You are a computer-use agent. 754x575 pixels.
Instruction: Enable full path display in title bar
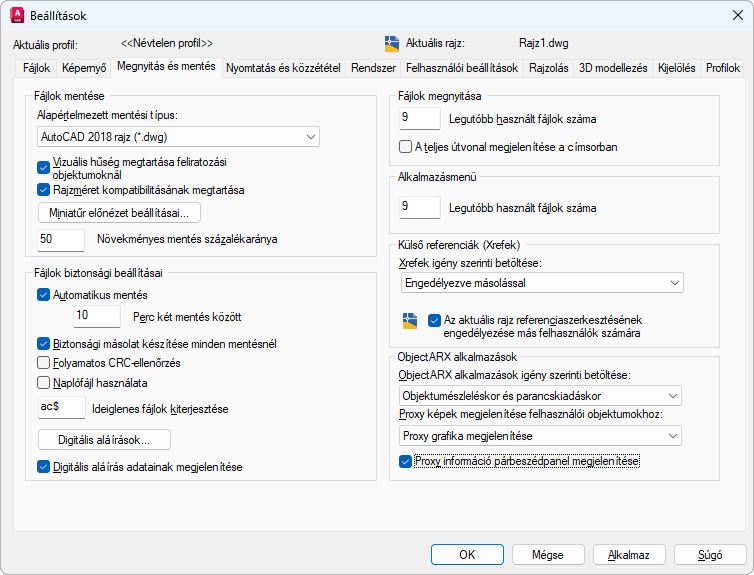tap(405, 146)
